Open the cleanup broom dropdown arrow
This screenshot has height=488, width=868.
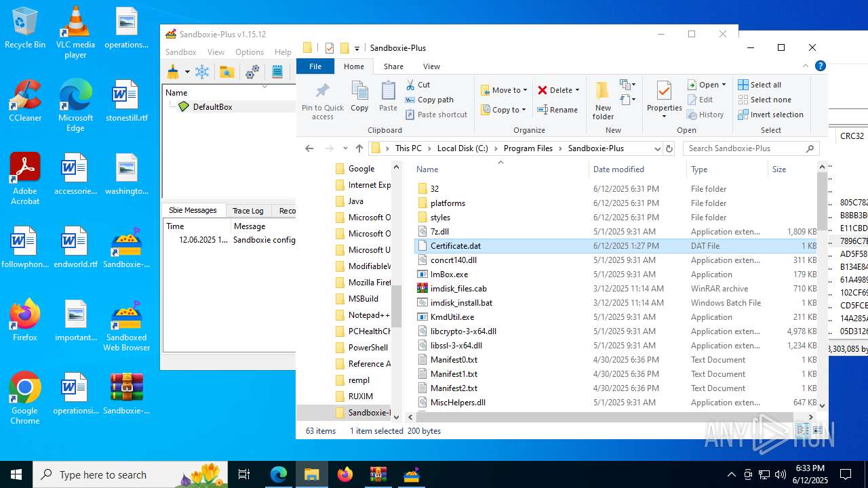187,72
